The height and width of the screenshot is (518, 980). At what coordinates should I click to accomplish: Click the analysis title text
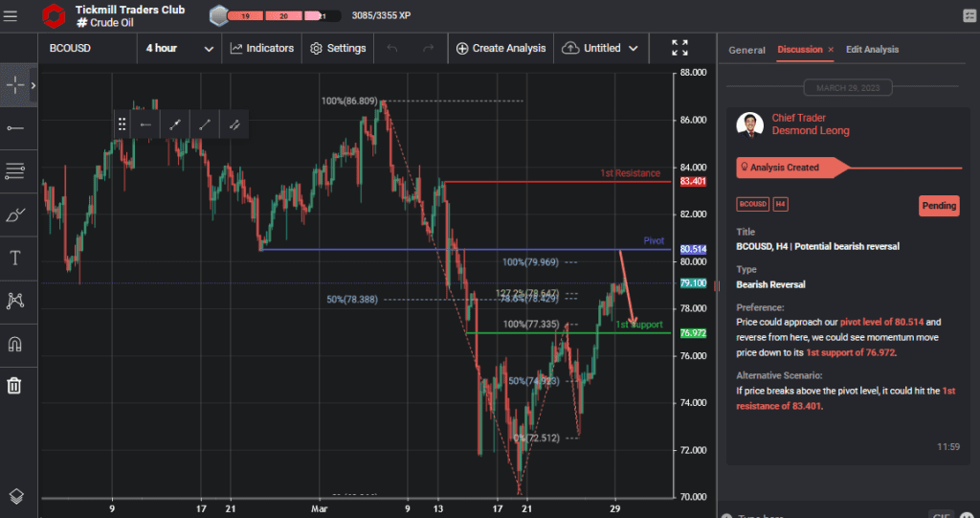point(817,246)
